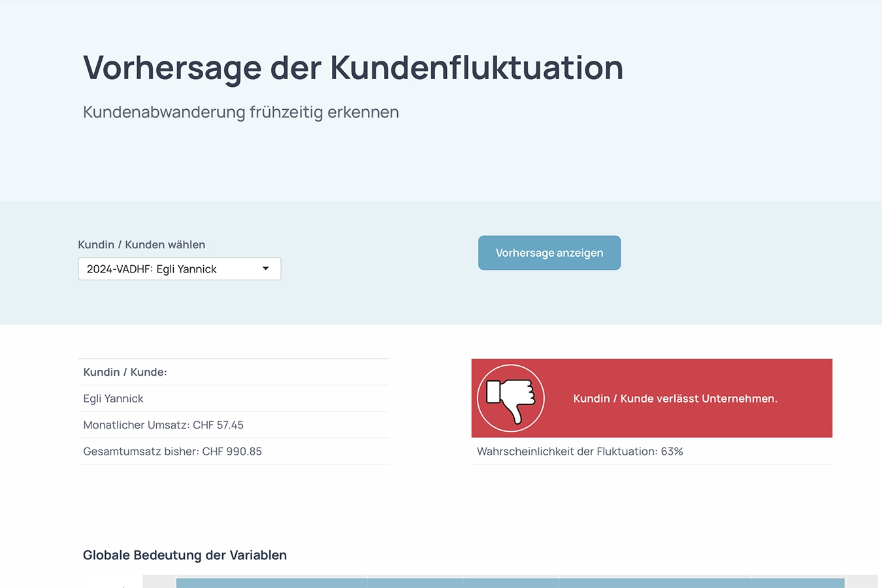The image size is (882, 588).
Task: Click the CHF 990.85 total revenue amount
Action: tap(232, 451)
